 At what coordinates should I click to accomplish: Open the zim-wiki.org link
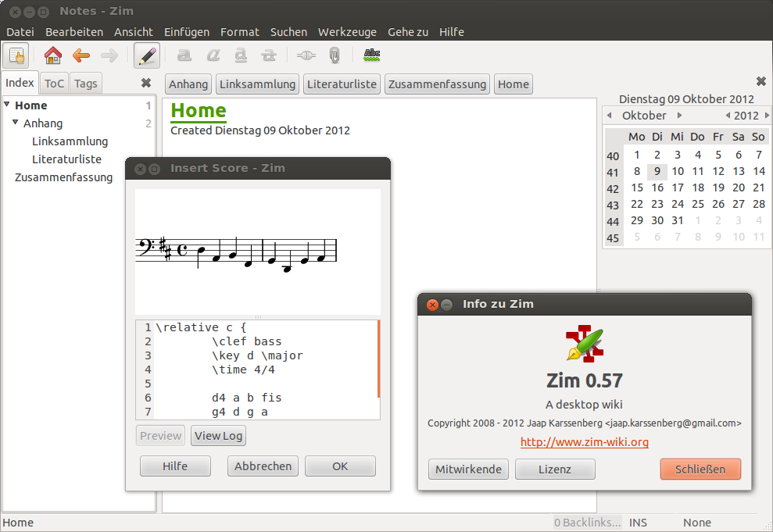585,442
